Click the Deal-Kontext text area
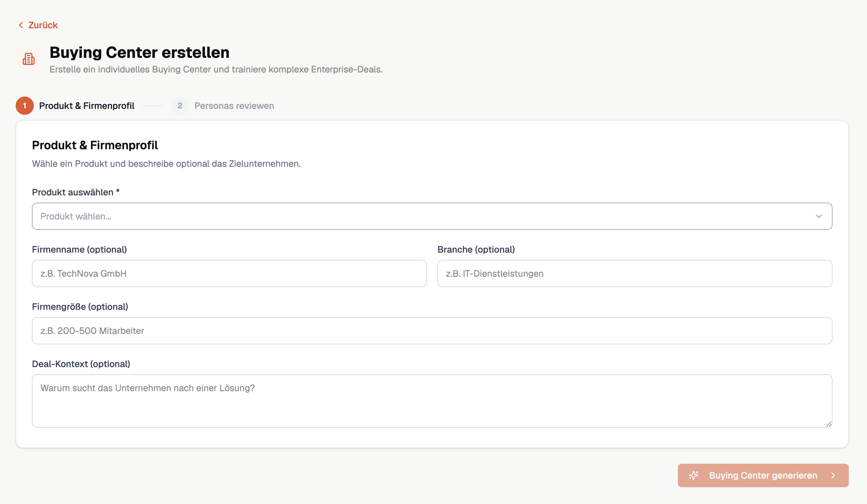 point(432,401)
